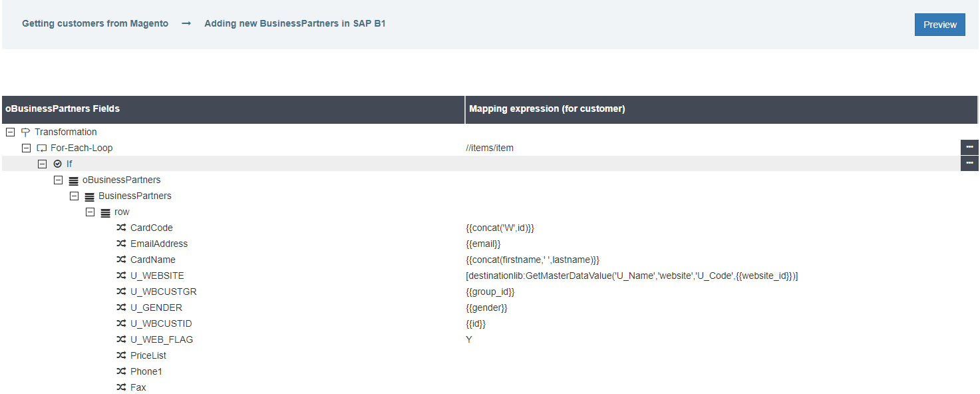Viewport: 980px width, 394px height.
Task: Click the GetMasterDataValue expression for U_WEBSITE
Action: (x=633, y=276)
